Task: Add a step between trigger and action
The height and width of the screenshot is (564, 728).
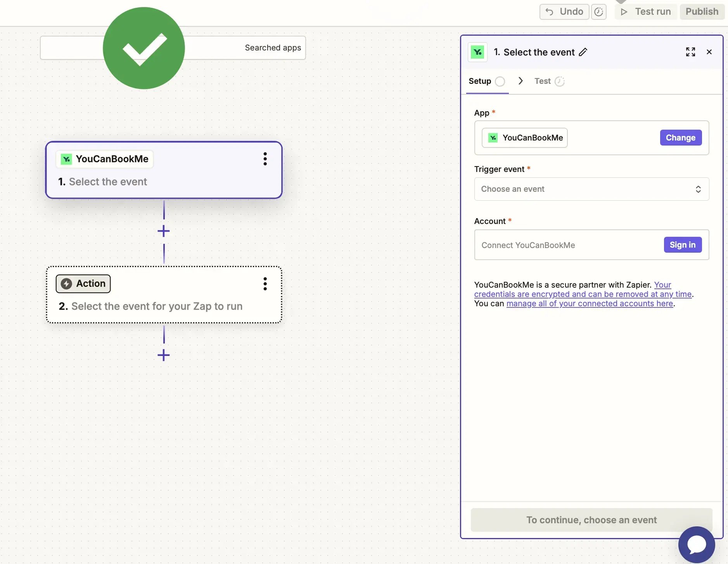Action: 164,231
